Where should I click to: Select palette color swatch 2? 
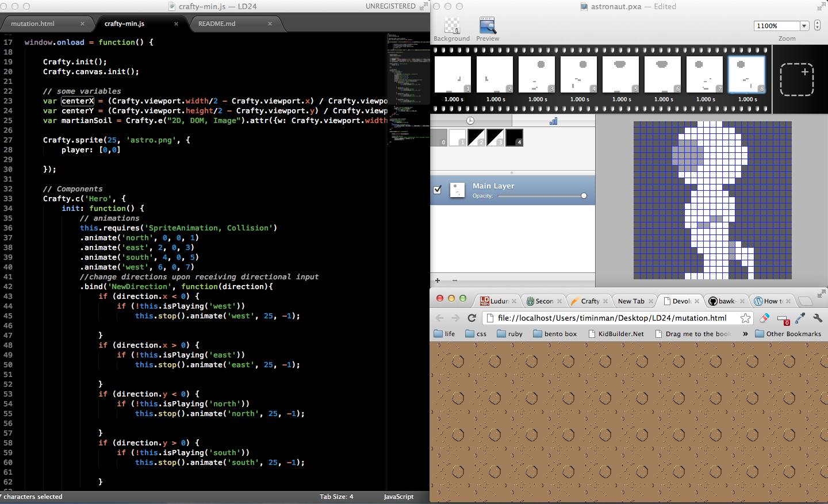point(476,137)
